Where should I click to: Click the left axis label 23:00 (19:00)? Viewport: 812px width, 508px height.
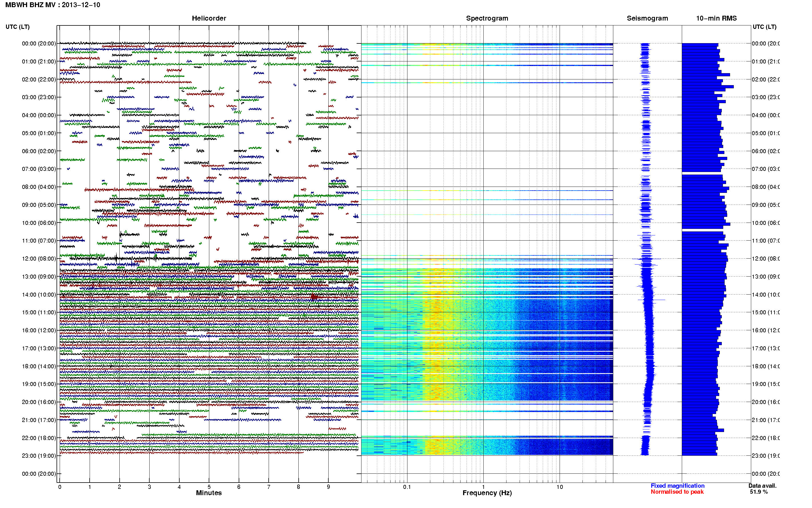coord(39,456)
